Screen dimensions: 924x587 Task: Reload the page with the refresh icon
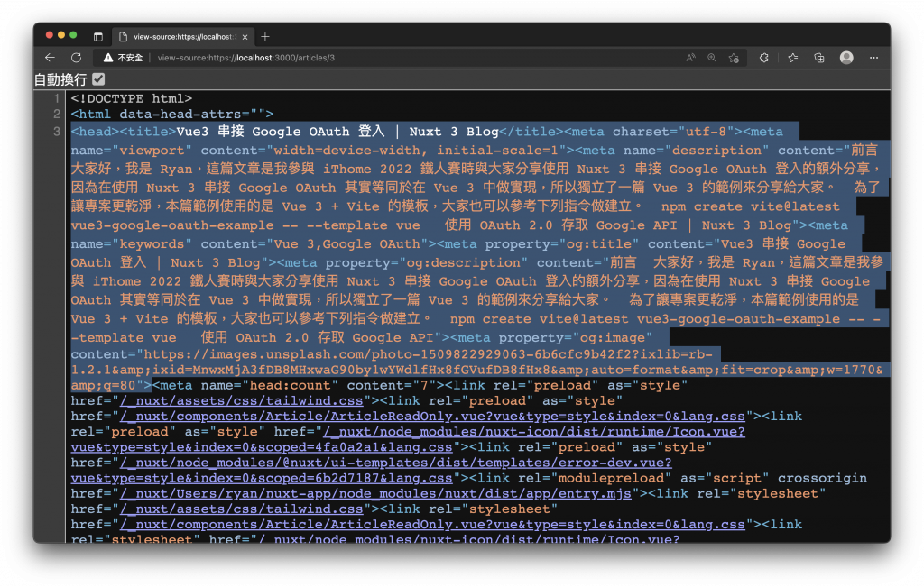click(77, 58)
